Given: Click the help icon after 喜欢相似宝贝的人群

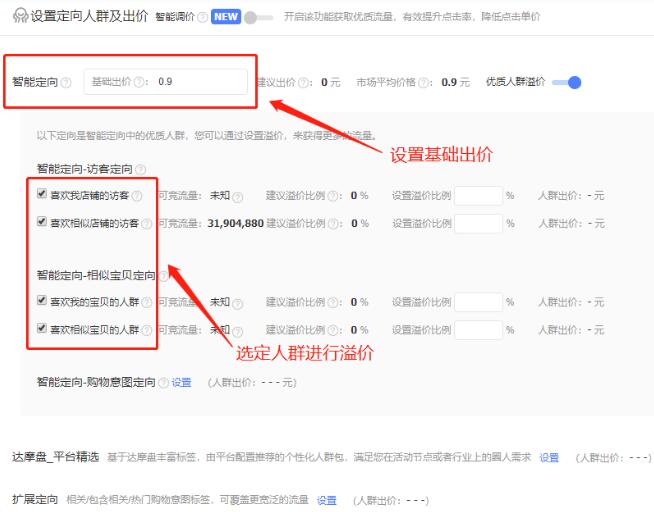Looking at the screenshot, I should (x=146, y=331).
